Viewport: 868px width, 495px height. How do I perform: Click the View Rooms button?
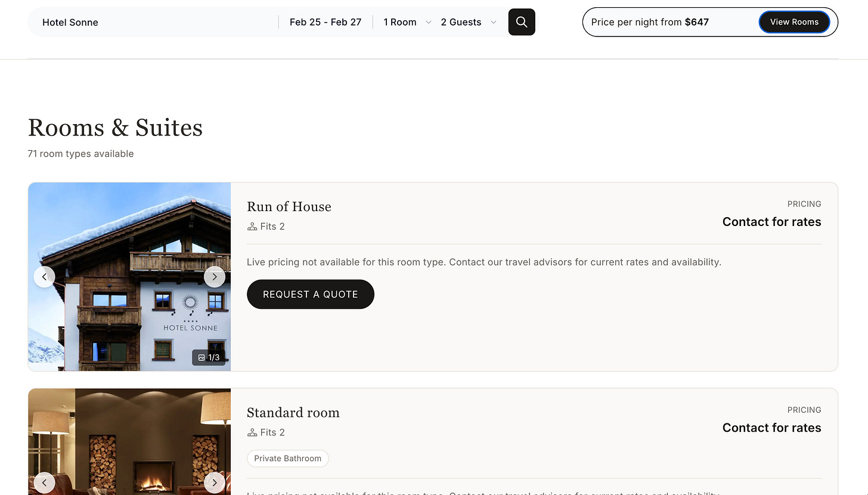tap(794, 22)
